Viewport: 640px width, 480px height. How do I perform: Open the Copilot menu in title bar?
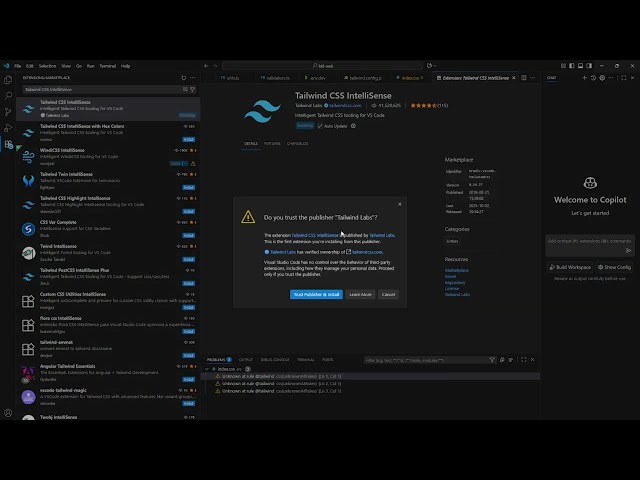pos(431,66)
